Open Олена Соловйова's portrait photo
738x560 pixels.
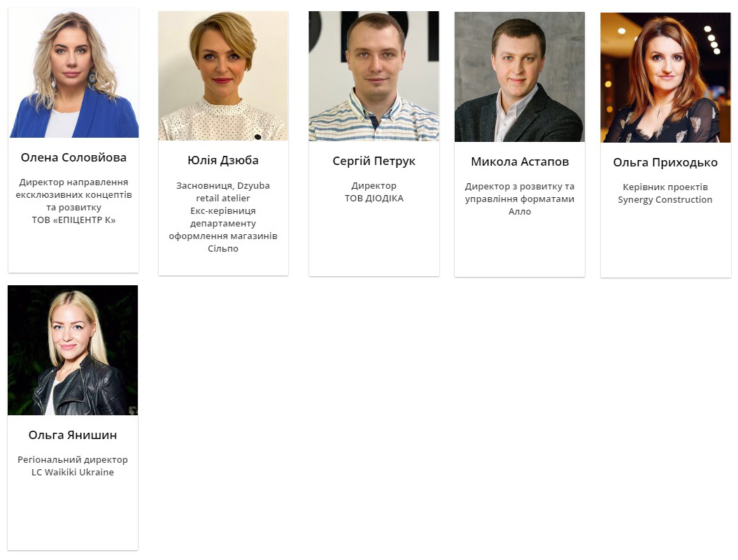(x=73, y=73)
